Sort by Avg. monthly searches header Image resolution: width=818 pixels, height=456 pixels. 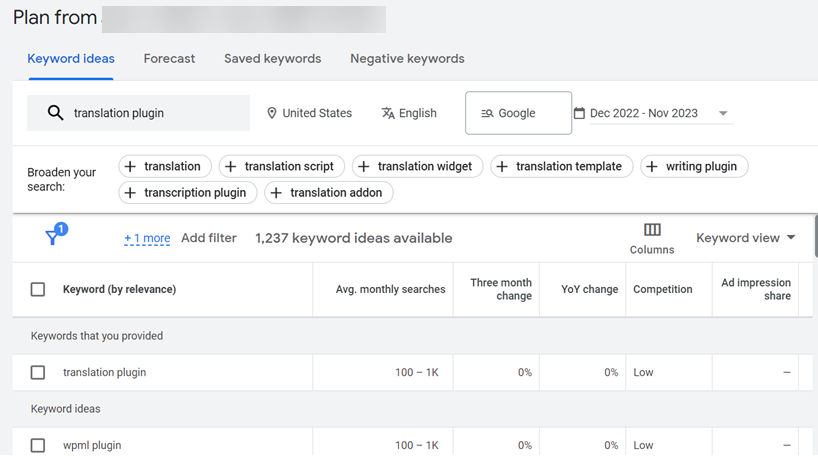pyautogui.click(x=391, y=289)
